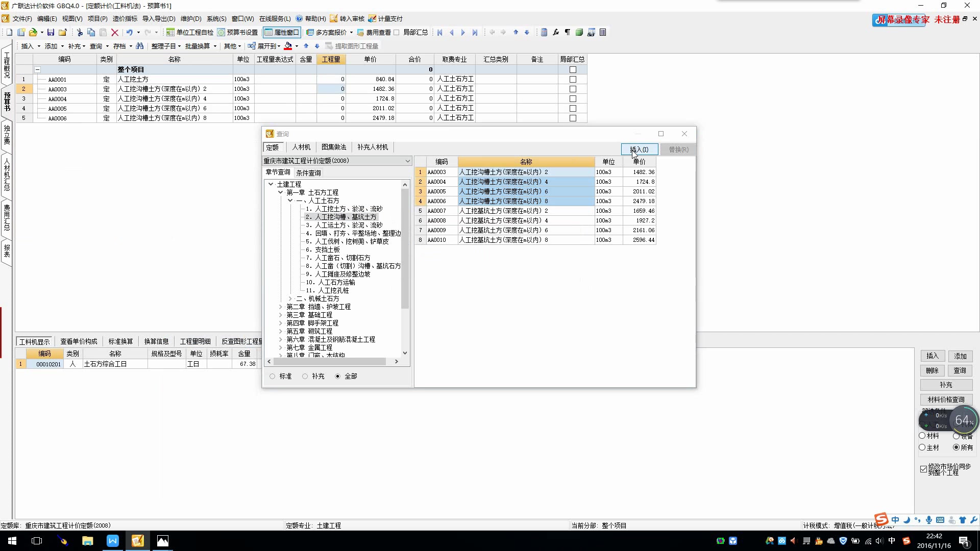Toggle 修改市场价同步到整个工程 checkbox
The height and width of the screenshot is (551, 980).
pos(923,469)
